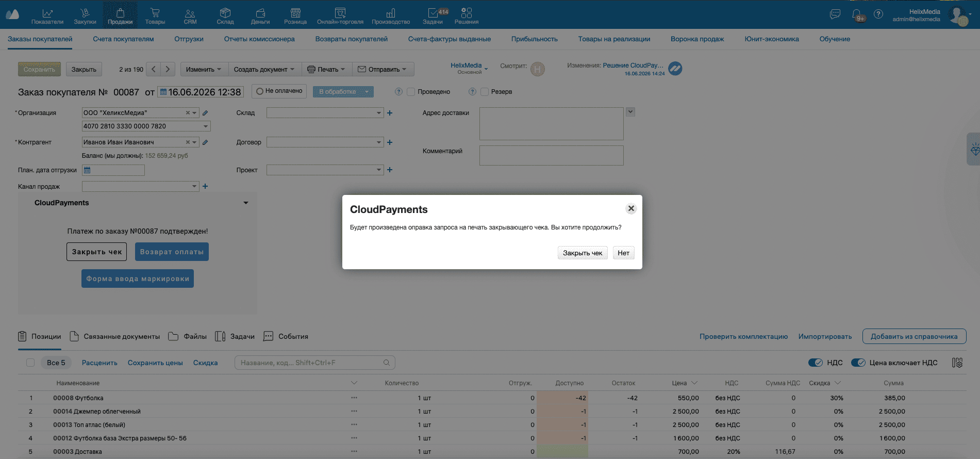
Task: Open the Расценить action link
Action: (x=99, y=363)
